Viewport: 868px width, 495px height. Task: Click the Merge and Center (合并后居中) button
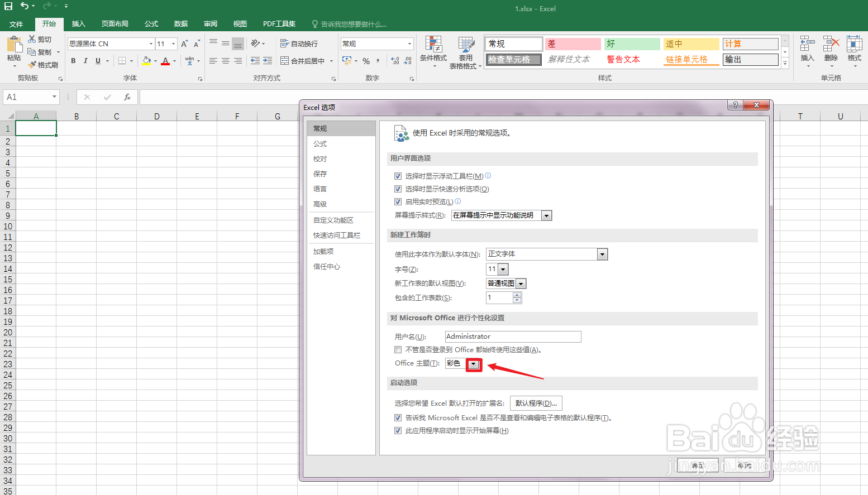302,61
